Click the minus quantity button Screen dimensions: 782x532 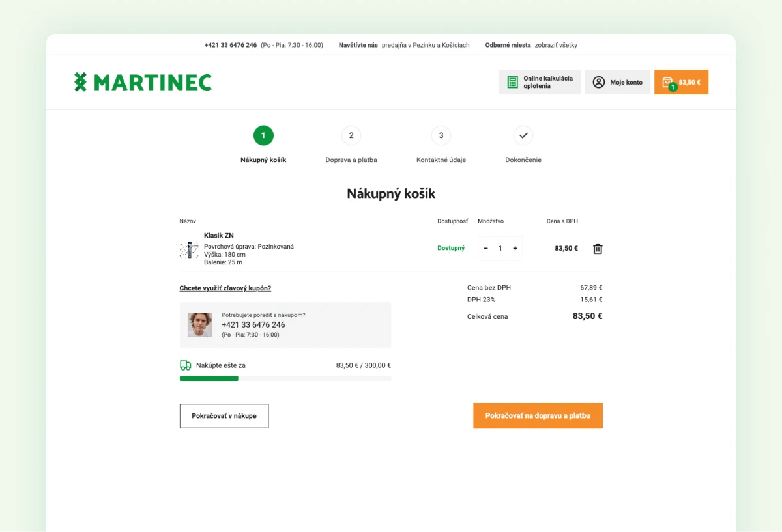(485, 248)
